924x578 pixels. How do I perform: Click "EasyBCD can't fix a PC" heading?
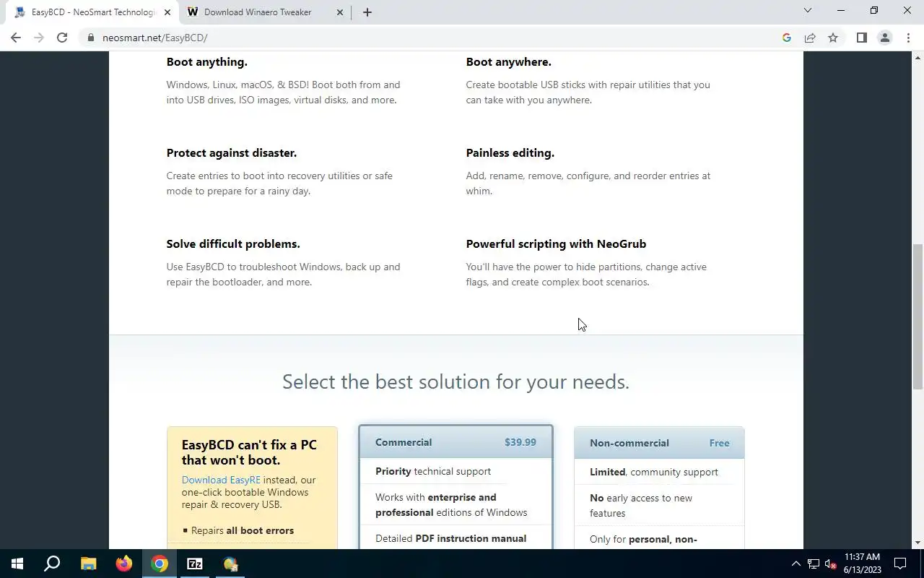249,452
